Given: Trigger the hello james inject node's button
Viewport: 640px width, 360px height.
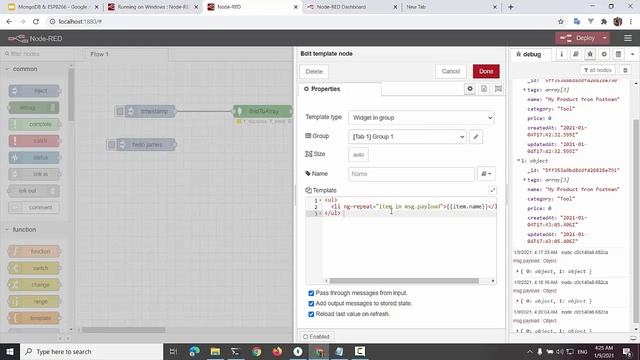Looking at the screenshot, I should click(x=111, y=144).
